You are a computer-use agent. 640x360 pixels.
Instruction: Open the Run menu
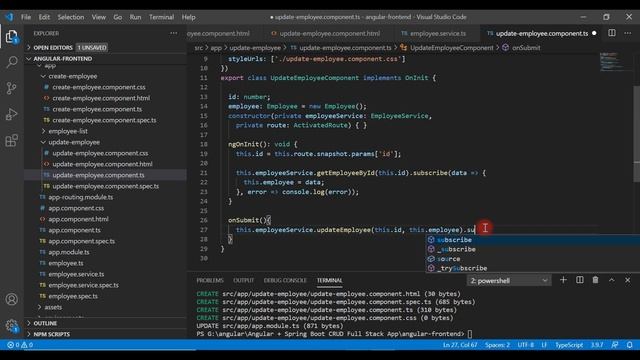(x=135, y=17)
